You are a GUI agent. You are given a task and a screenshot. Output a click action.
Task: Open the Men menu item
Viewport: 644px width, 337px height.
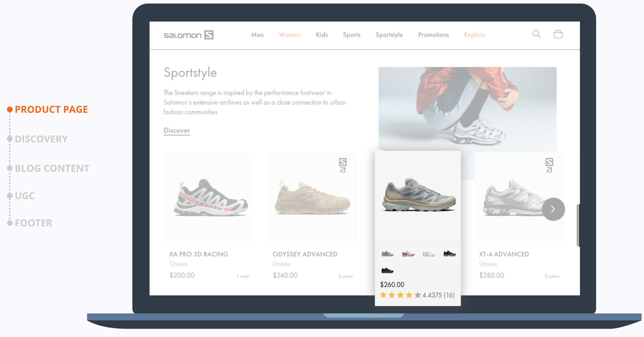(257, 35)
